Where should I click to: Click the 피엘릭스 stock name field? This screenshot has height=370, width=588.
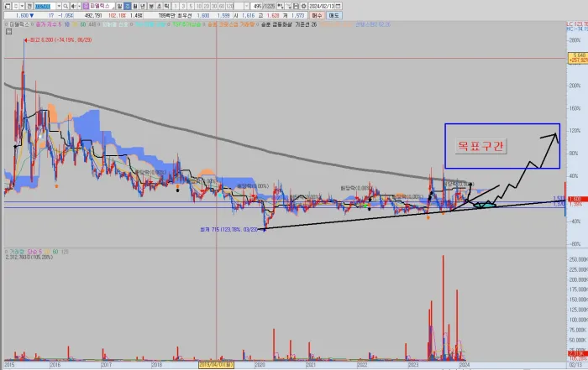[x=102, y=6]
